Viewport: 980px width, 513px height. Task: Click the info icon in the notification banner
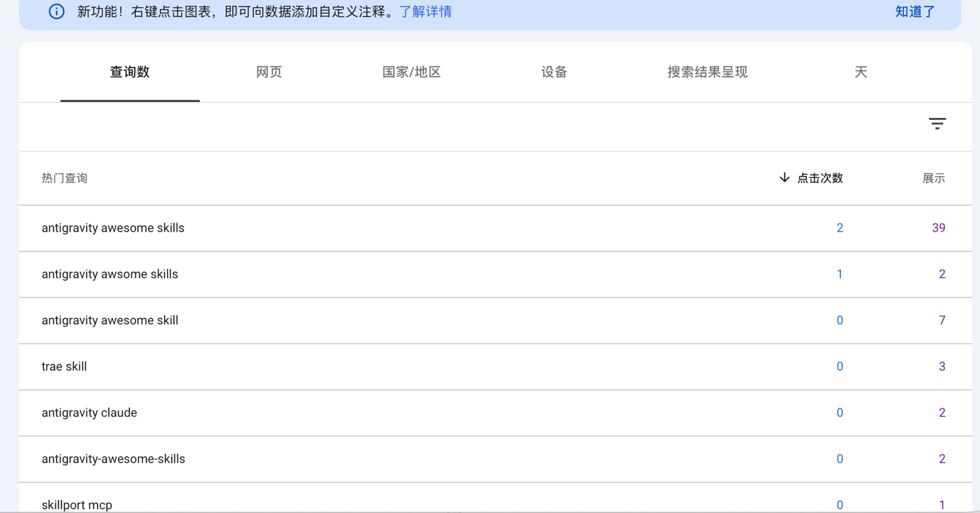click(x=57, y=11)
